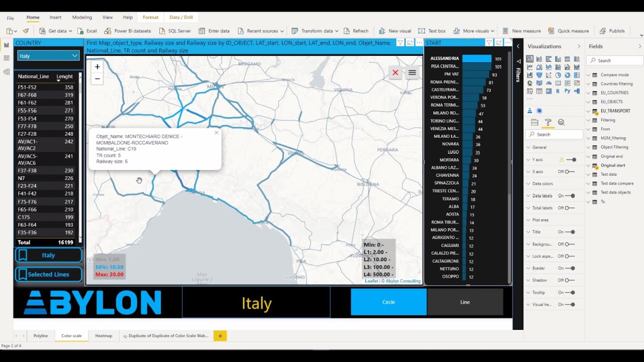Open the Insert ribbon tab
This screenshot has width=644, height=362.
click(55, 17)
